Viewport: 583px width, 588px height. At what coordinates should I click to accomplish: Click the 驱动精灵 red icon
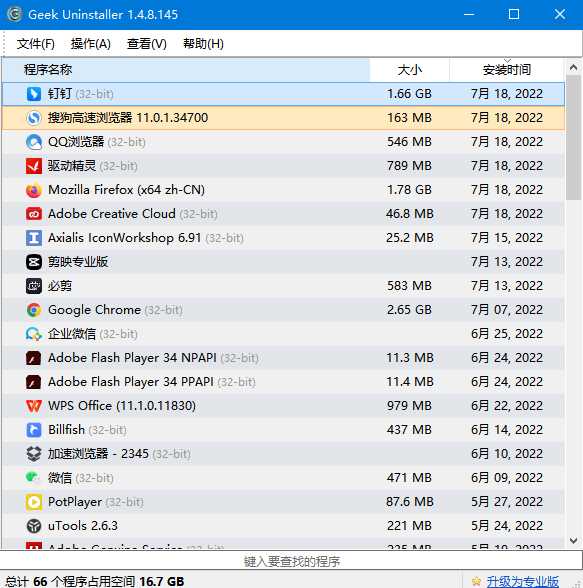point(34,166)
